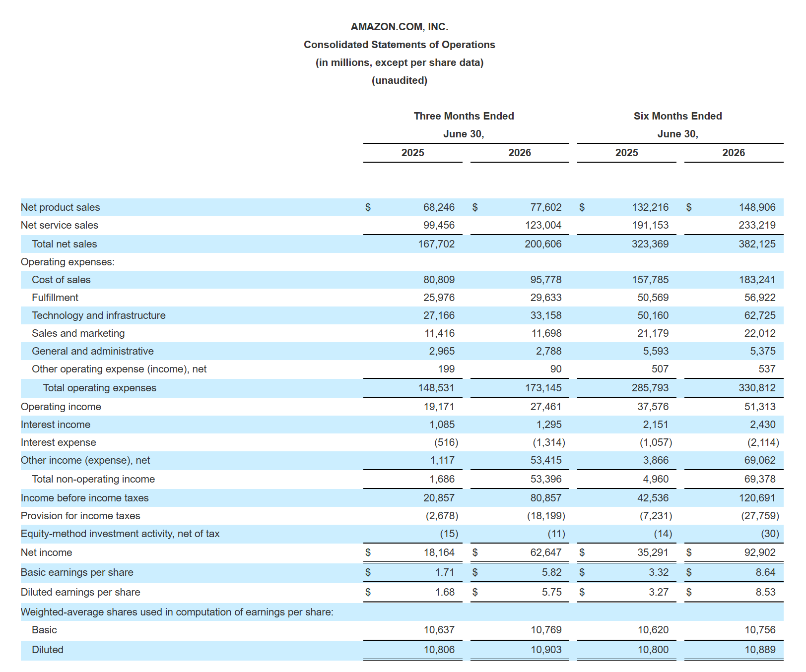The image size is (806, 672).
Task: Select the net service sales value 123,004
Action: click(x=543, y=225)
